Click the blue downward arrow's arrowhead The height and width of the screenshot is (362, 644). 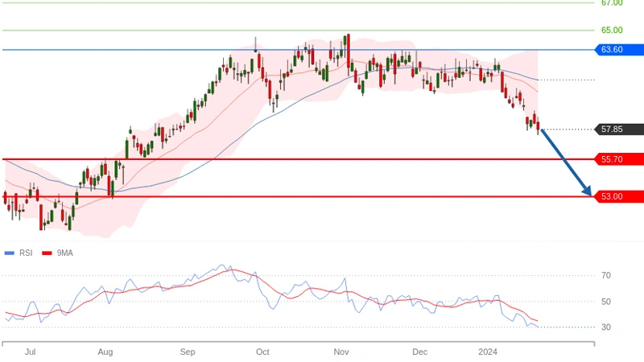coord(588,193)
